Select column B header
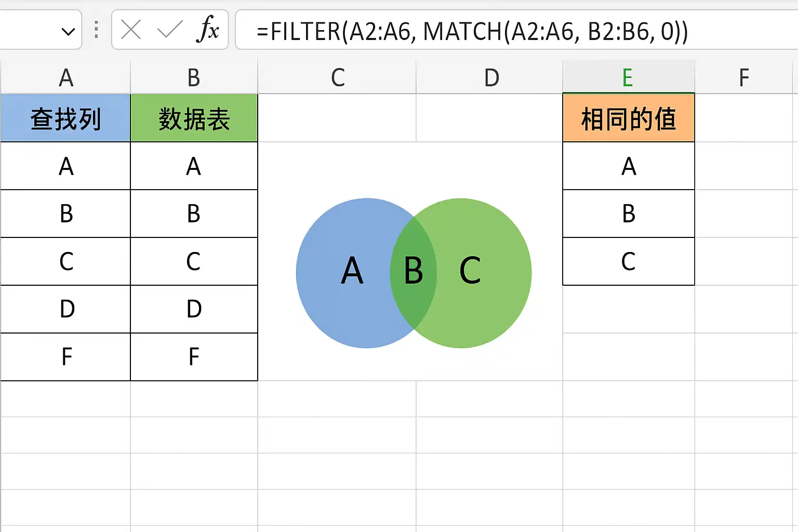The height and width of the screenshot is (532, 798). (194, 77)
